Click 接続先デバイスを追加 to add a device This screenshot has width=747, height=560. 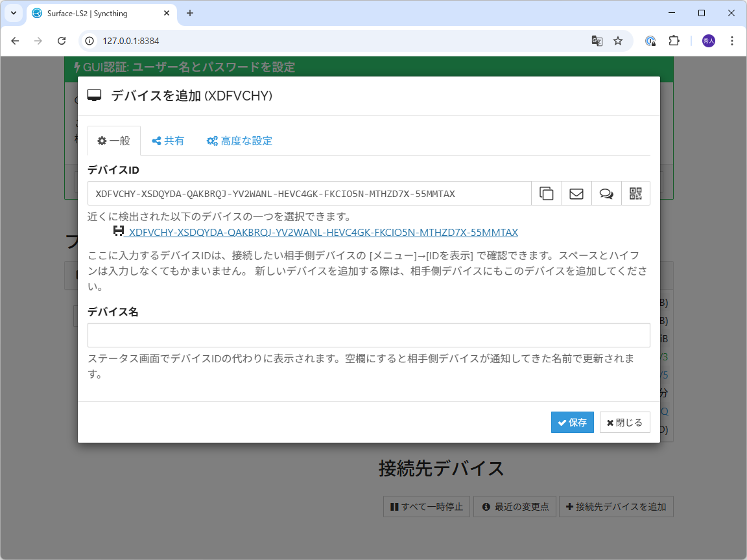pyautogui.click(x=616, y=506)
